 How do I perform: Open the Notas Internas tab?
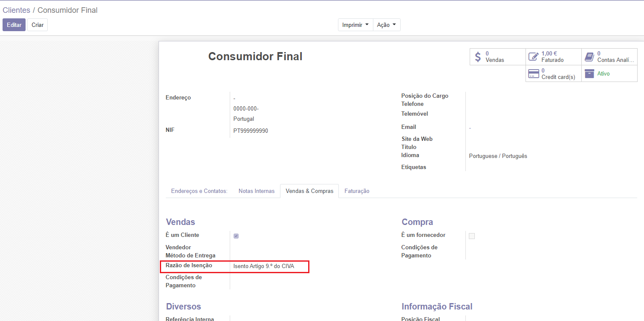click(257, 191)
